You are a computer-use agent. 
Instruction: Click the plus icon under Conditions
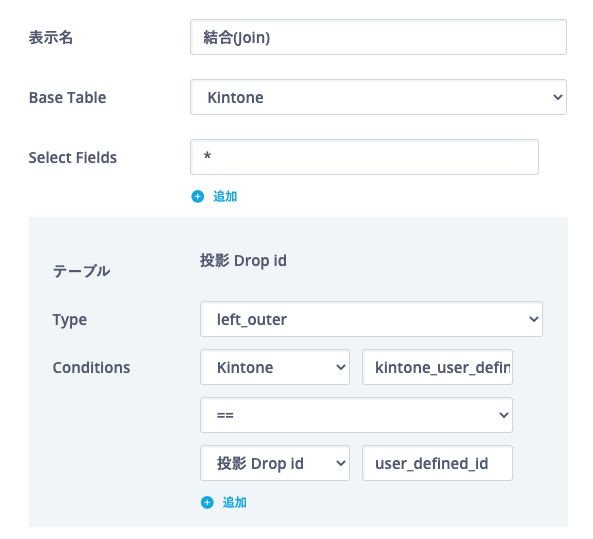(207, 502)
